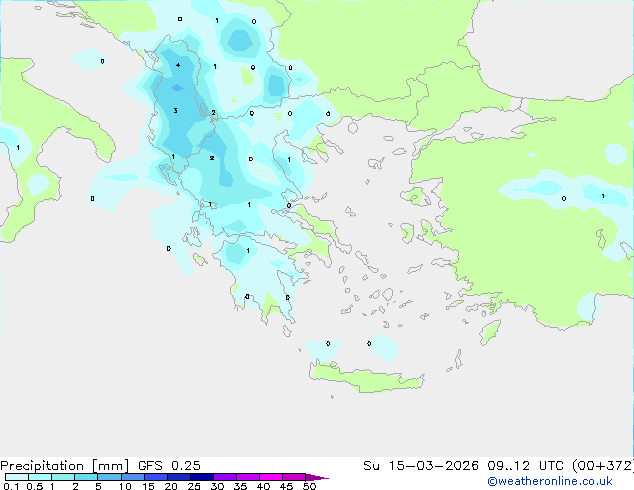Click the '09..12 UTC' time text

tap(525, 466)
